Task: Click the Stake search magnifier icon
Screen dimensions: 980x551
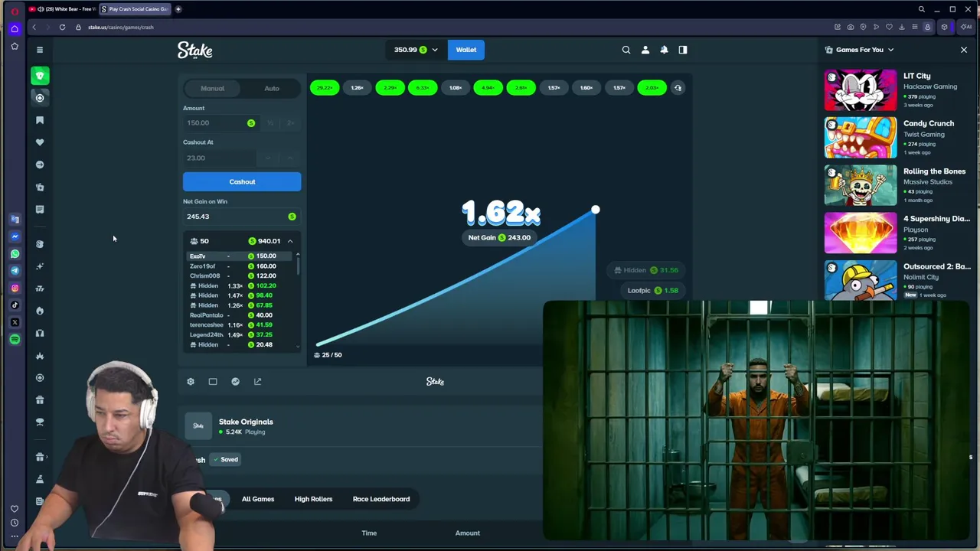Action: pos(626,50)
